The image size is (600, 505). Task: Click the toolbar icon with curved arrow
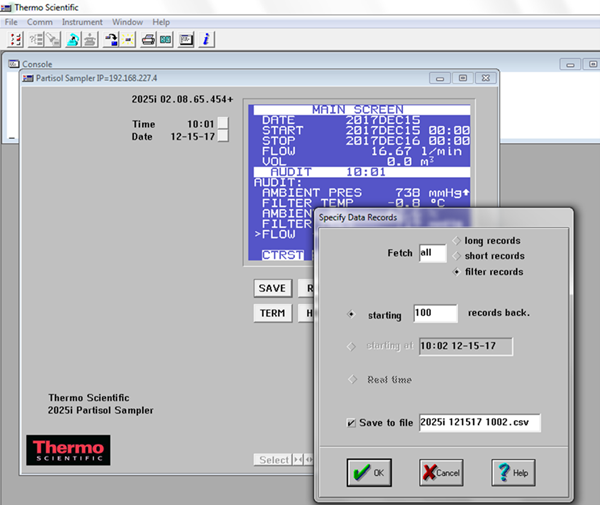[x=111, y=40]
